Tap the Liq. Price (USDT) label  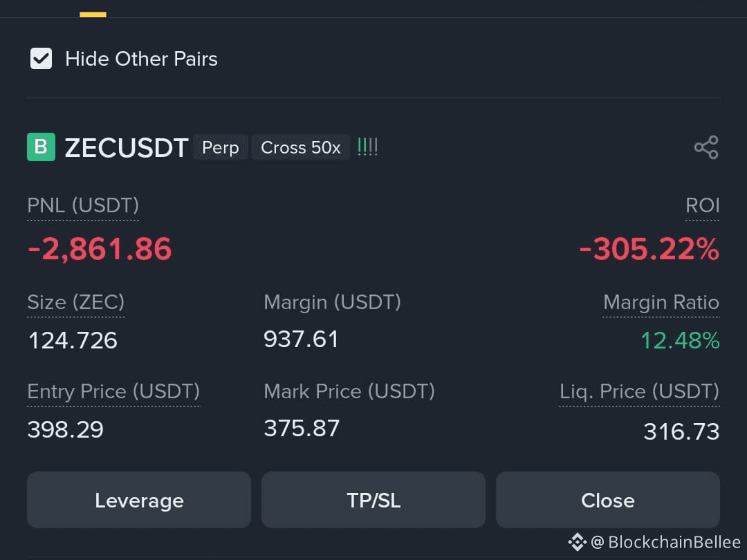tap(639, 391)
